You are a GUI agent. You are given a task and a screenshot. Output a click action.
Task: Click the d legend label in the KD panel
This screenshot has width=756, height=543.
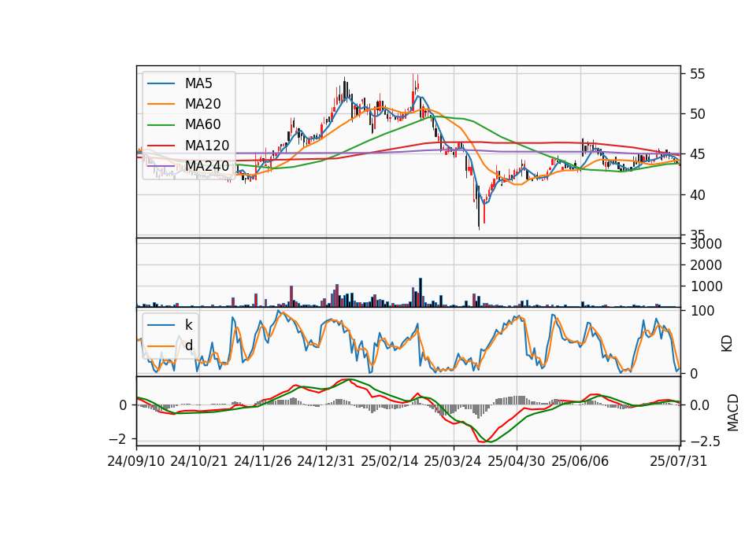(189, 345)
